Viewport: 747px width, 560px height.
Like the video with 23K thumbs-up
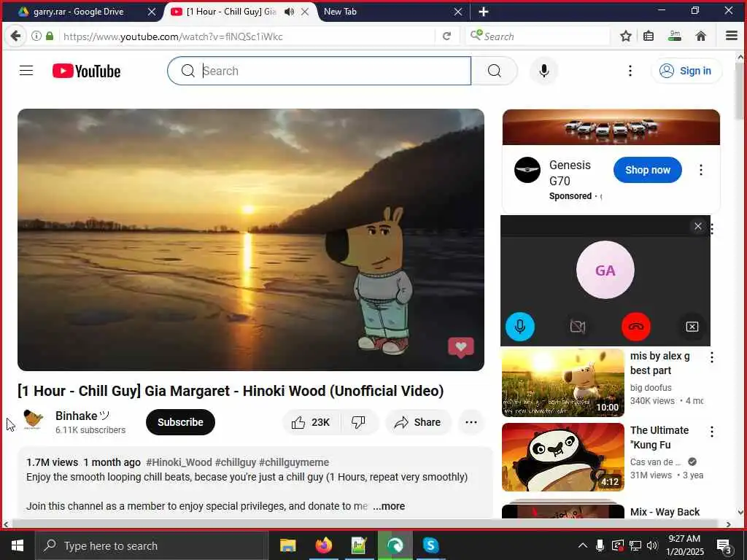coord(311,422)
